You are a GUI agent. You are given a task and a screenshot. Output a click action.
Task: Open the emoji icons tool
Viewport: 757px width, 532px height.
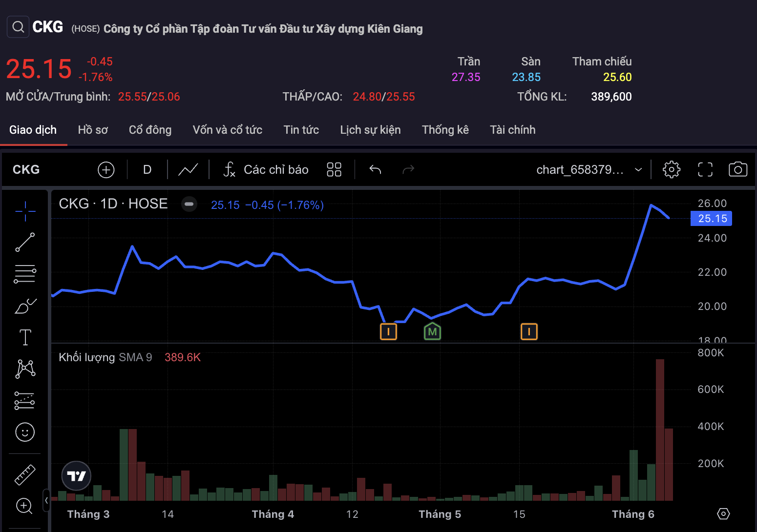25,432
